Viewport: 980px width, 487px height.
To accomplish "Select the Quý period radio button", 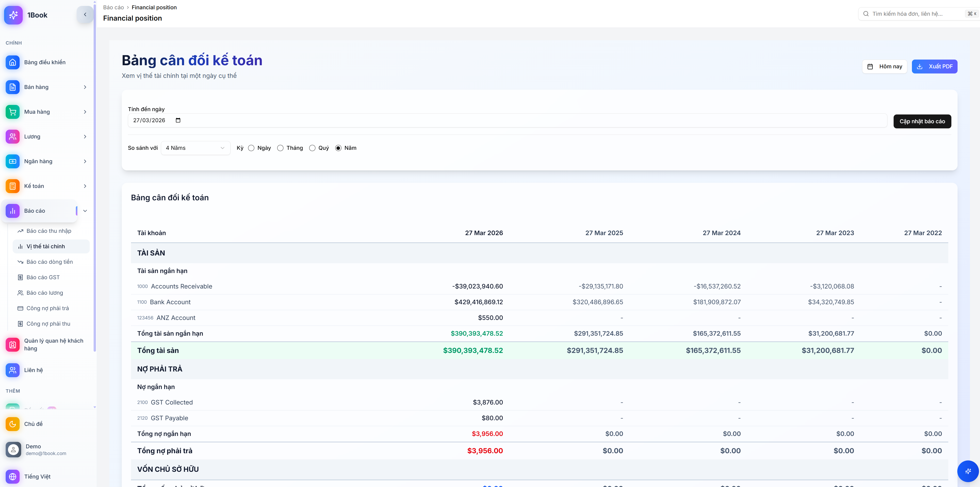I will (x=312, y=148).
